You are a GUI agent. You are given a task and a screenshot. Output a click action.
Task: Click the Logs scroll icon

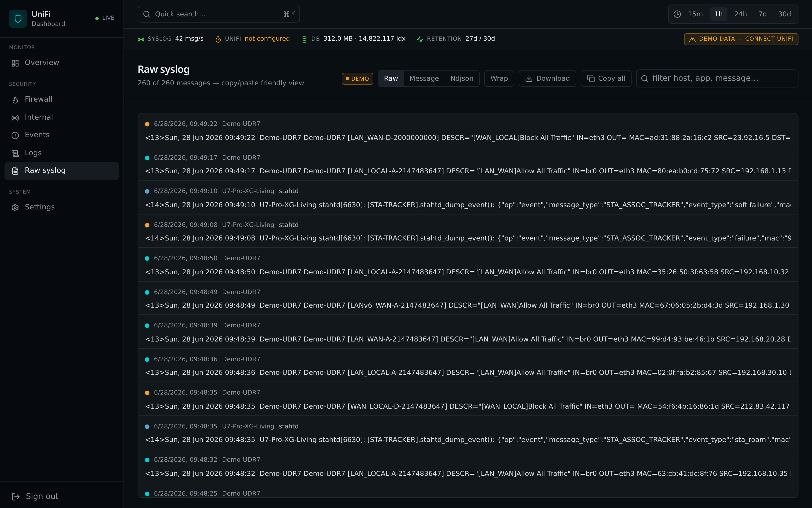point(15,153)
